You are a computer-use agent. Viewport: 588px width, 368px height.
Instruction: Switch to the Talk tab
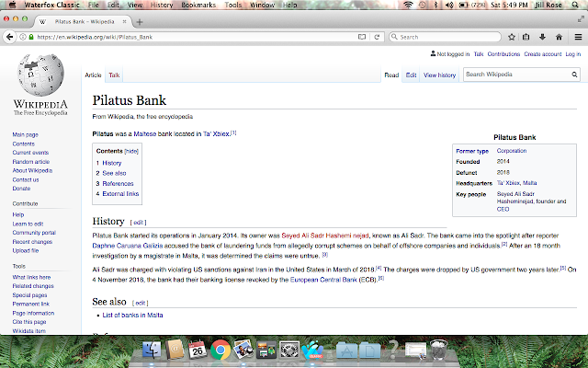[114, 75]
